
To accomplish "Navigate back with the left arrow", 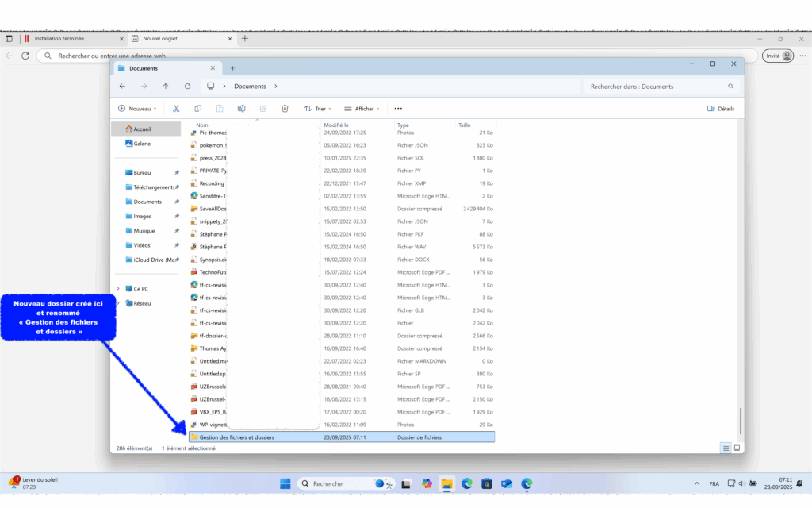I will [x=122, y=86].
